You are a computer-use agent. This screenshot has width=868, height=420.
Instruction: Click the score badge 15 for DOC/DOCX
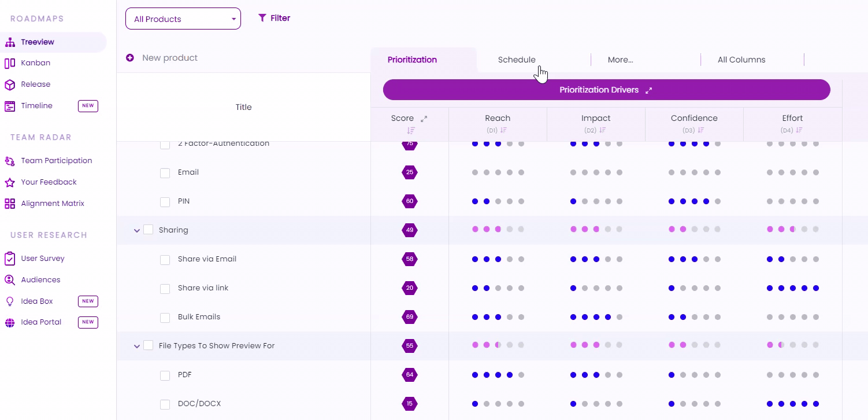tap(410, 404)
